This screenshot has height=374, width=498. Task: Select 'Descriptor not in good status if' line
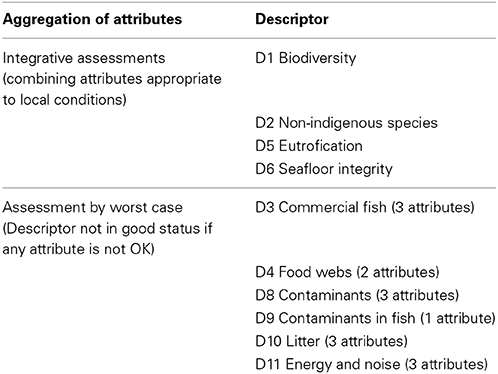coord(107,229)
